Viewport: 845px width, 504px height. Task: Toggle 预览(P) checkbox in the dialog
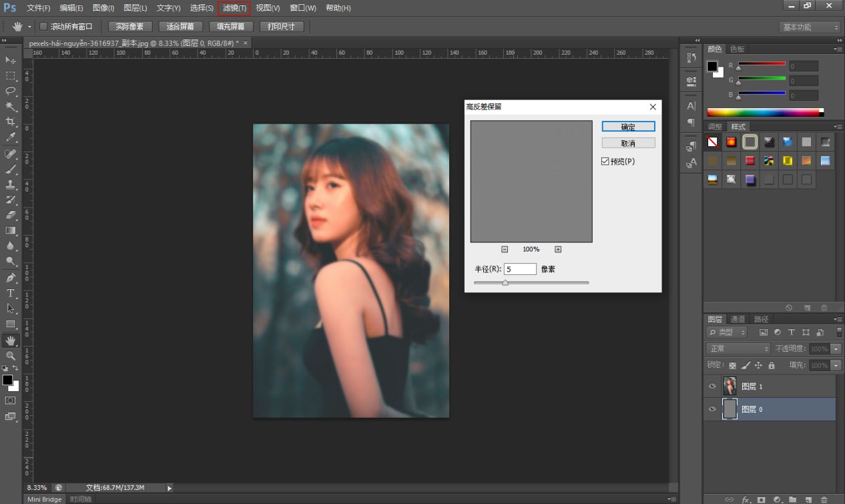pyautogui.click(x=605, y=162)
